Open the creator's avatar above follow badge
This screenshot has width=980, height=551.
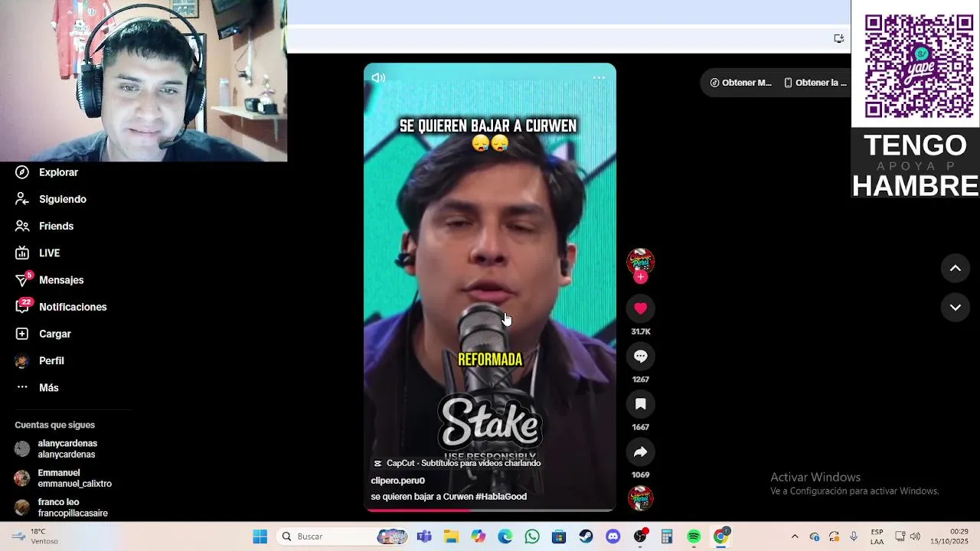coord(641,261)
